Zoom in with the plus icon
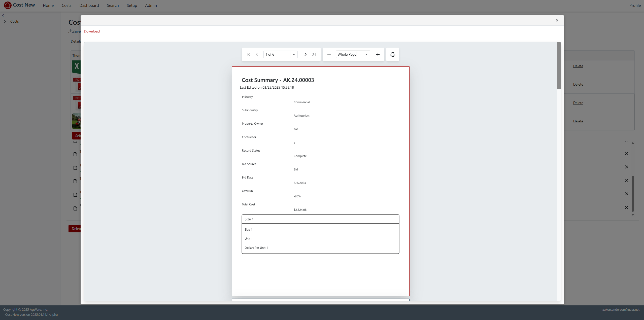This screenshot has height=320, width=644. click(378, 54)
